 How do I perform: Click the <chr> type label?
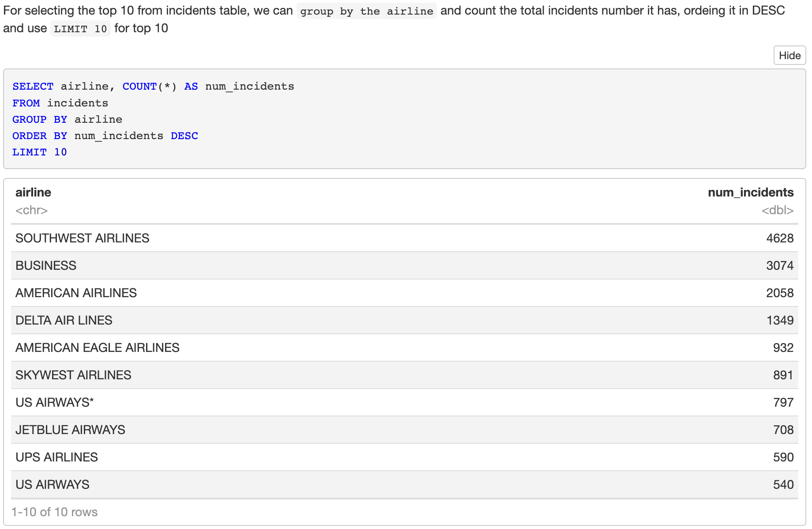coord(31,210)
